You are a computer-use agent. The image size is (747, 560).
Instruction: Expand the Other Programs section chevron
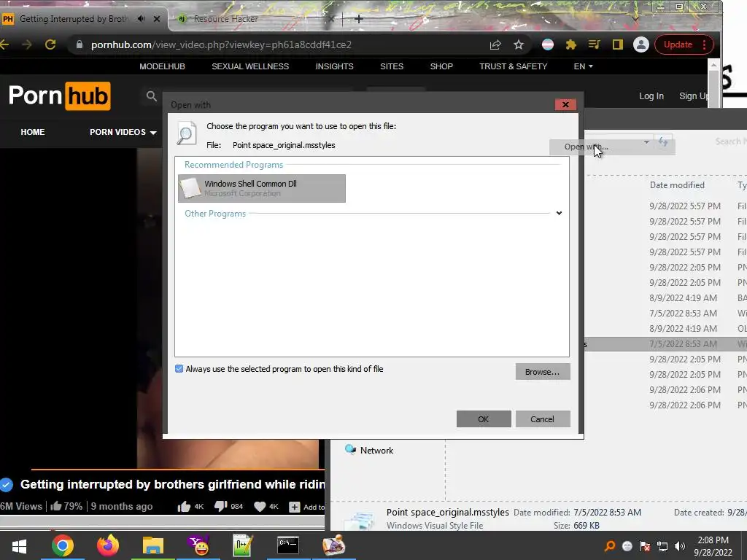(559, 214)
